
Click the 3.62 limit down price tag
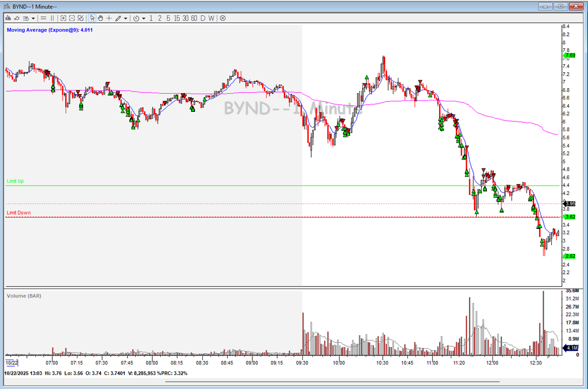569,217
